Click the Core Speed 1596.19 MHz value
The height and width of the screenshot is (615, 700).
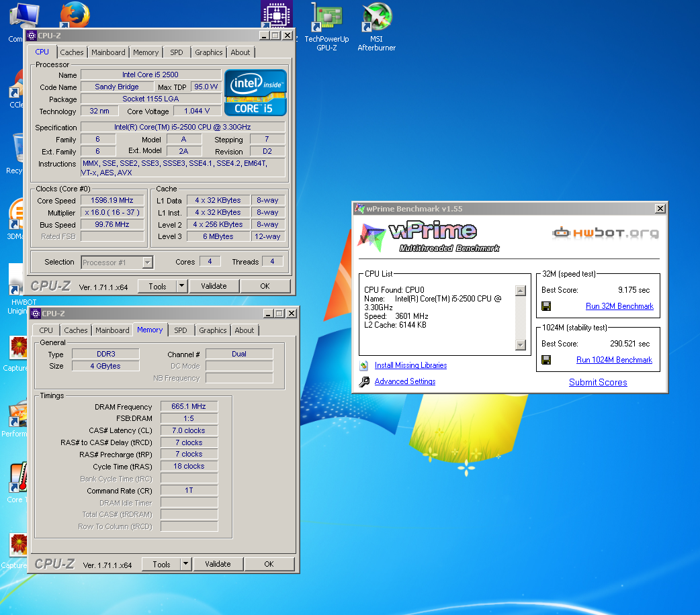coord(112,200)
